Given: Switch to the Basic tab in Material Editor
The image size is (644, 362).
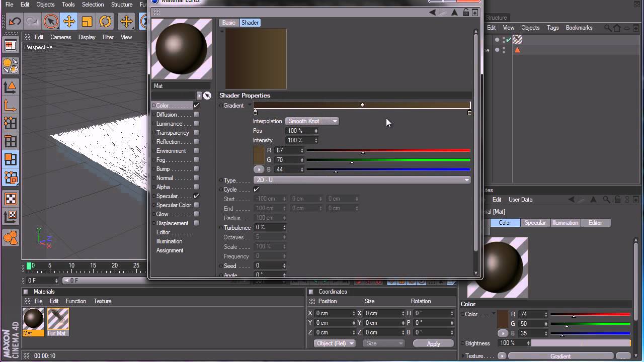Looking at the screenshot, I should 229,23.
